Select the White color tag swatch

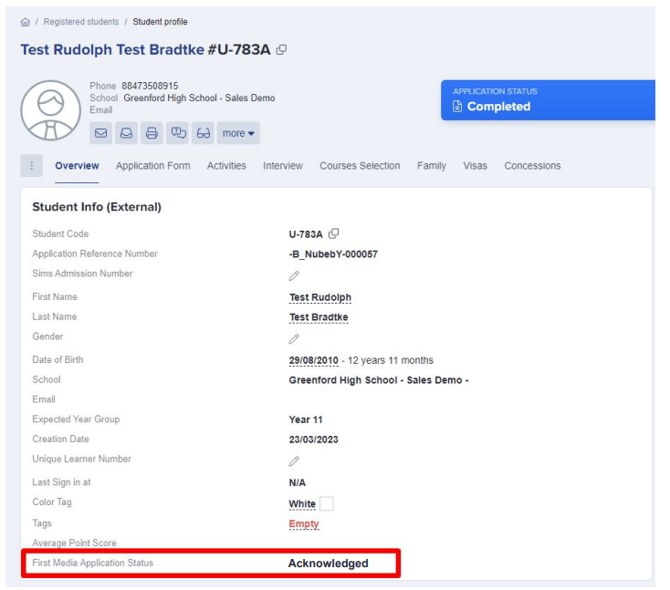tap(326, 504)
